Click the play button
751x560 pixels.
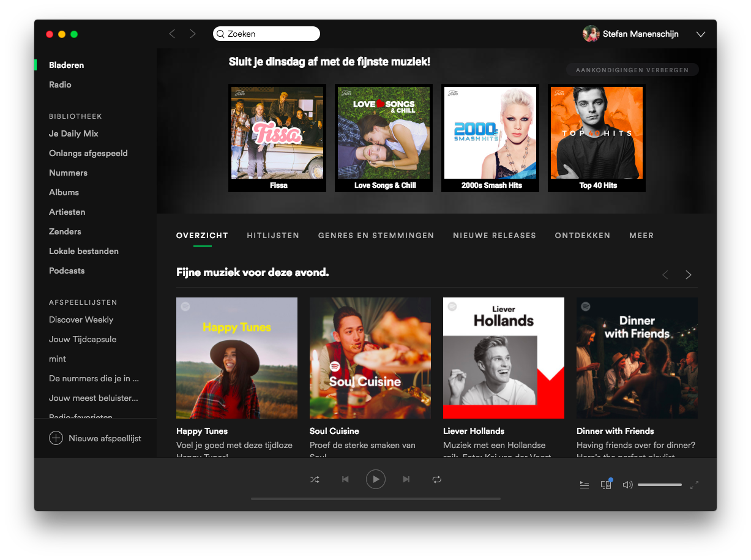[x=376, y=479]
